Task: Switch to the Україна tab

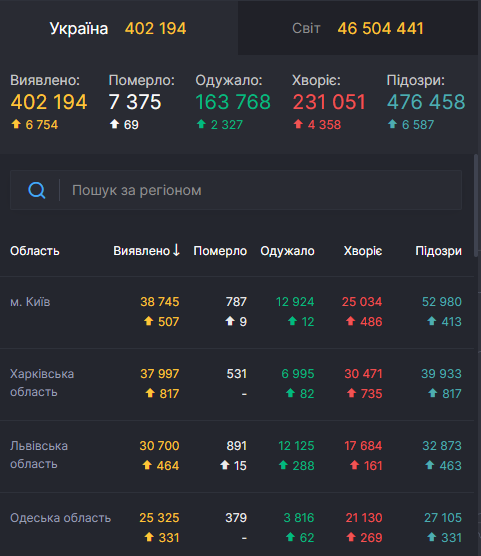Action: (x=119, y=28)
